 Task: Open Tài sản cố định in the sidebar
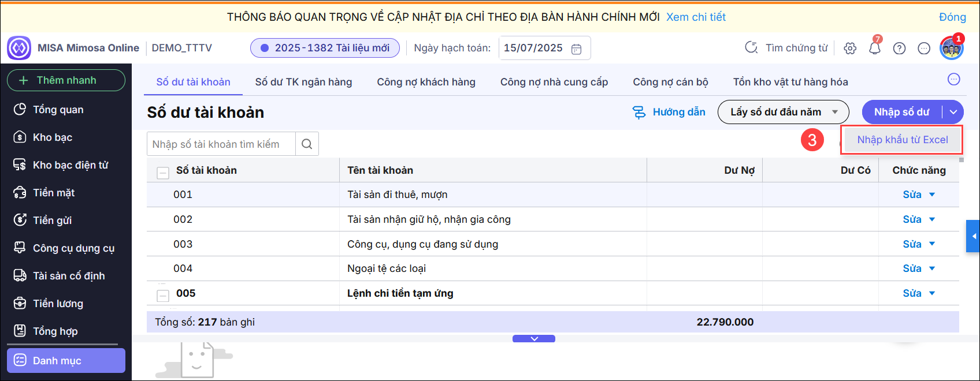(x=66, y=276)
